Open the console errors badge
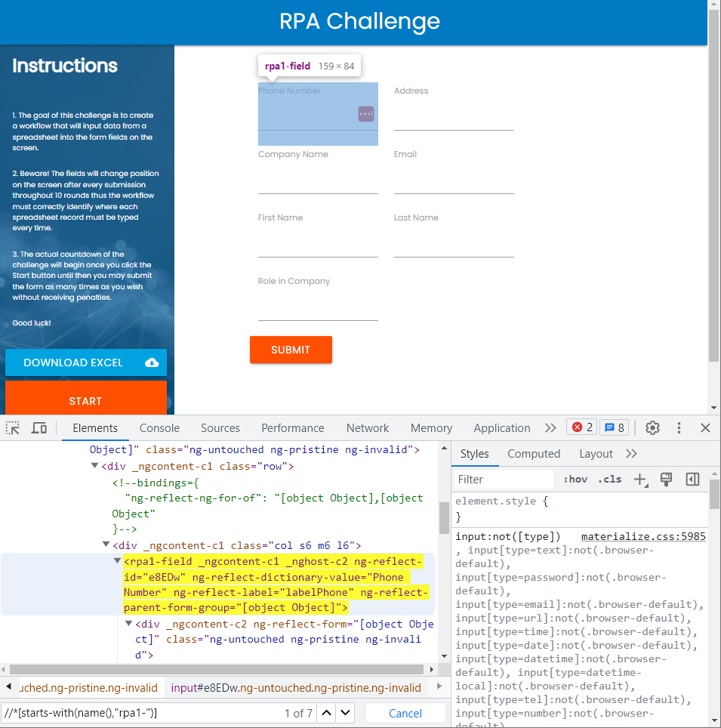721x728 pixels. point(581,427)
